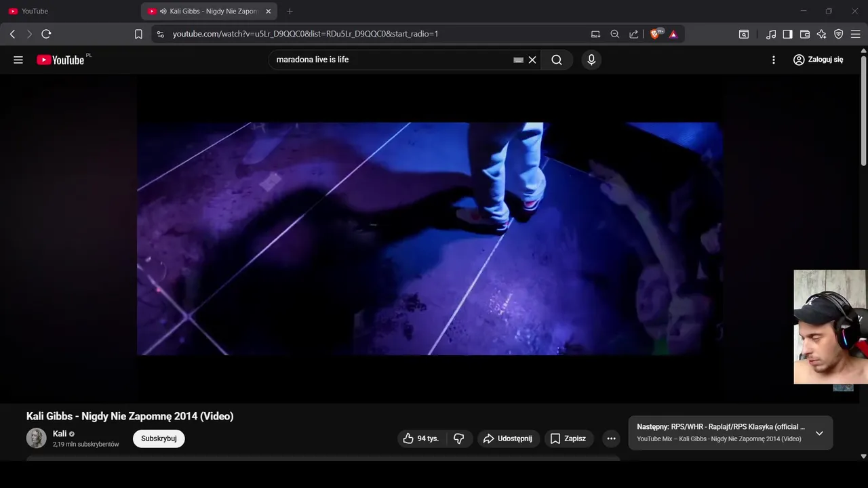Switch to the first YouTube tab

69,12
